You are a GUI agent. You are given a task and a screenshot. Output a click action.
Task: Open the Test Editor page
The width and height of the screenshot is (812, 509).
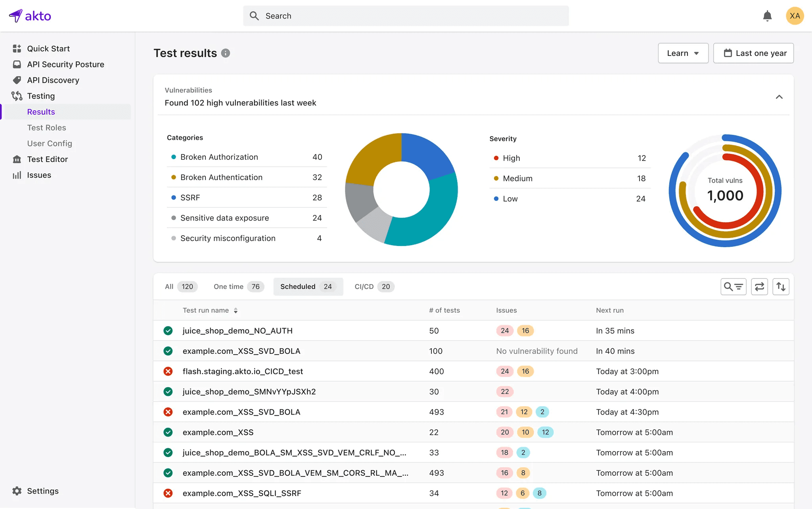48,159
